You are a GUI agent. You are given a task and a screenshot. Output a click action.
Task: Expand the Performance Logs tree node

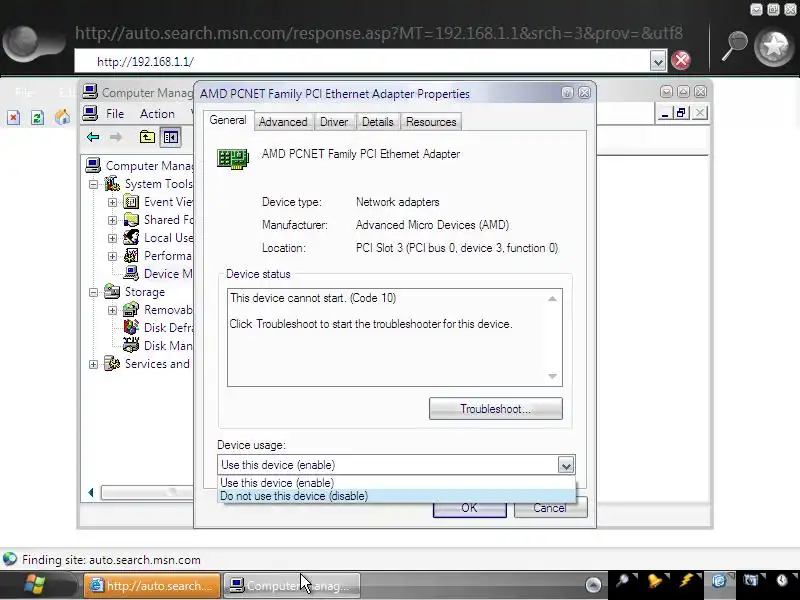pyautogui.click(x=112, y=256)
